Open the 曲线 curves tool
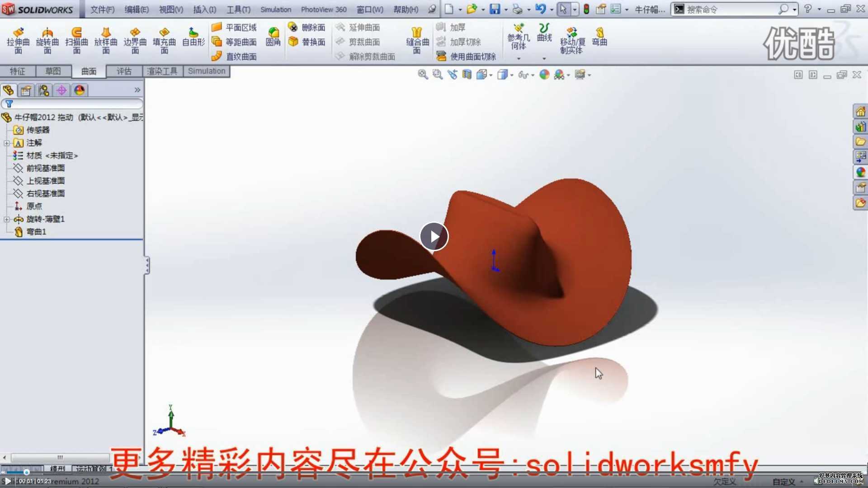The height and width of the screenshot is (488, 868). coord(544,33)
